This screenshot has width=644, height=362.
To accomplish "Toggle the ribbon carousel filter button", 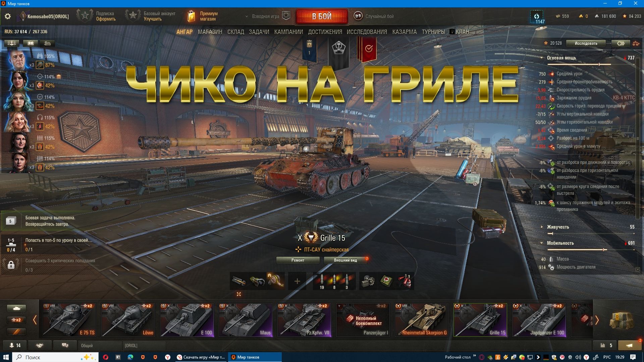I will [x=16, y=332].
